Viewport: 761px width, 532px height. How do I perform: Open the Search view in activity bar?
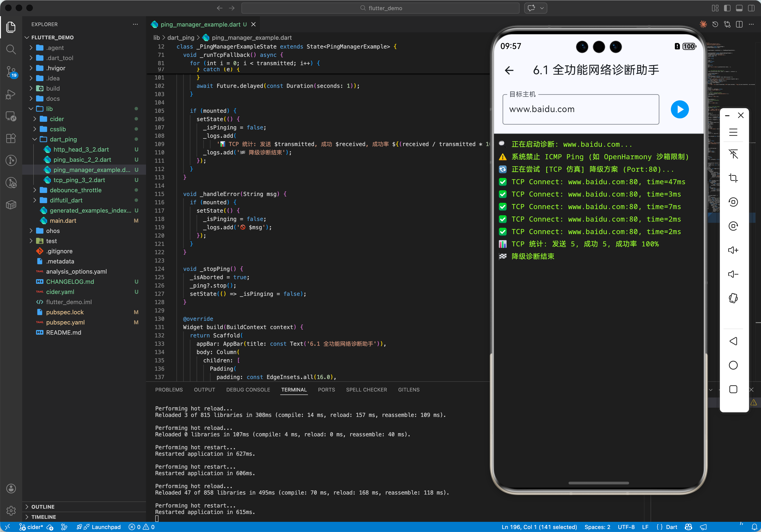[11, 50]
